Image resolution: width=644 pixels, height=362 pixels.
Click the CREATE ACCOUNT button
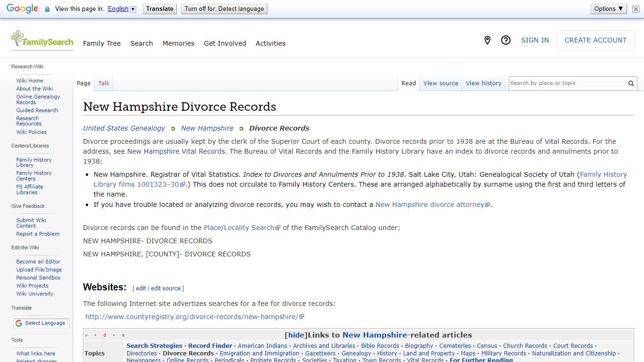pyautogui.click(x=595, y=41)
